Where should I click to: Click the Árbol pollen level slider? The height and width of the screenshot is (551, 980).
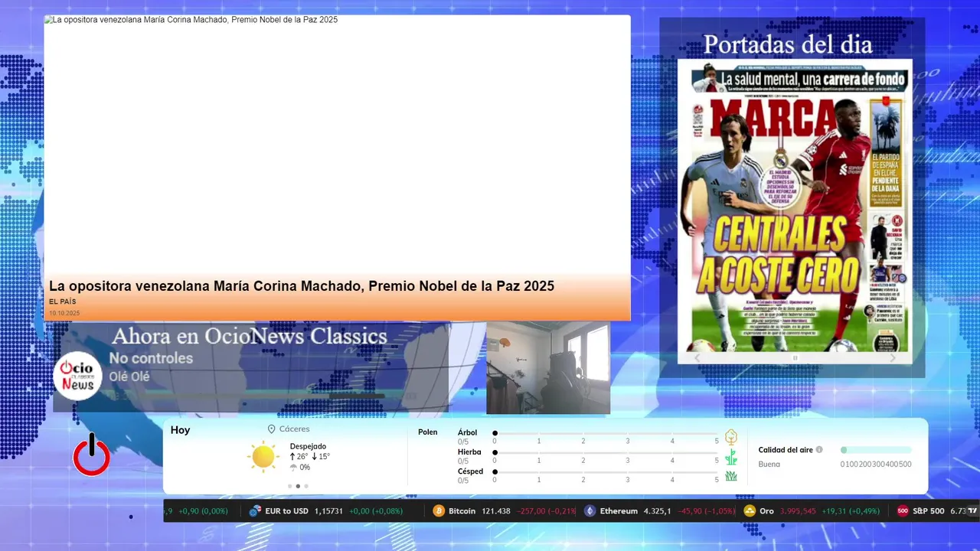(x=606, y=433)
